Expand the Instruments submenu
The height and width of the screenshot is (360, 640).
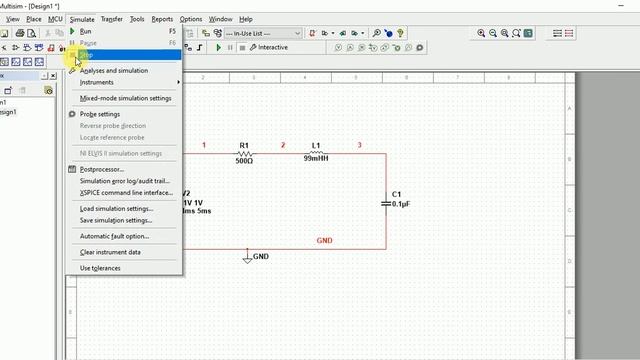pos(124,82)
